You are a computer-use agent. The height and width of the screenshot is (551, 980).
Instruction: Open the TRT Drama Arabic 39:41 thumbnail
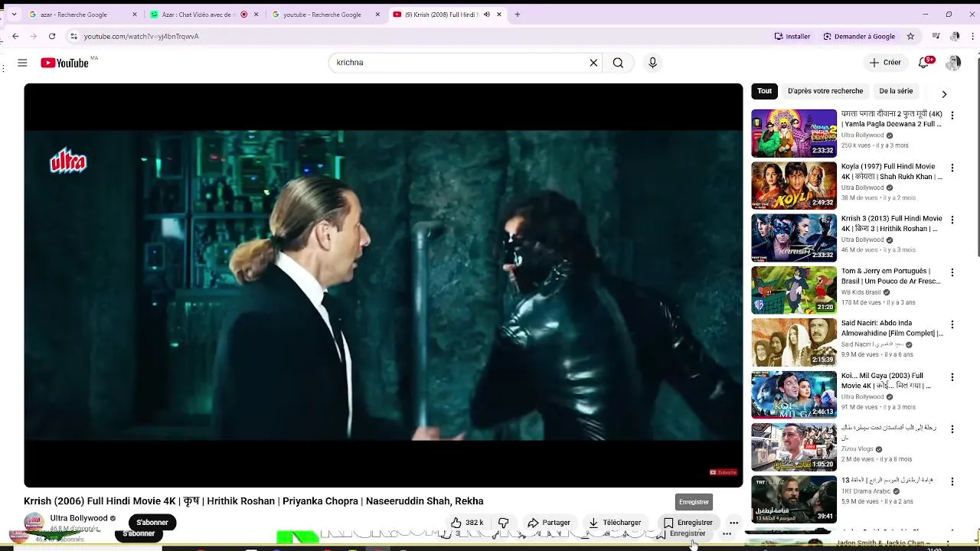pos(794,500)
